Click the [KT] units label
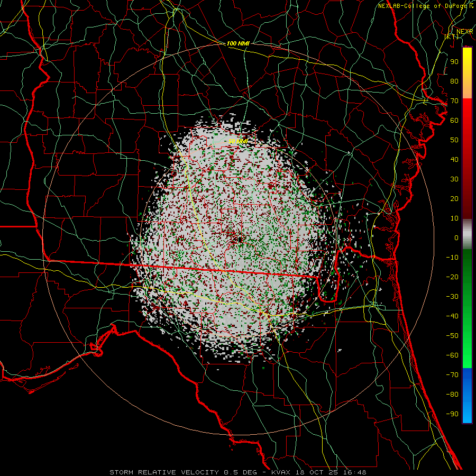This screenshot has height=476, width=476. coord(452,36)
